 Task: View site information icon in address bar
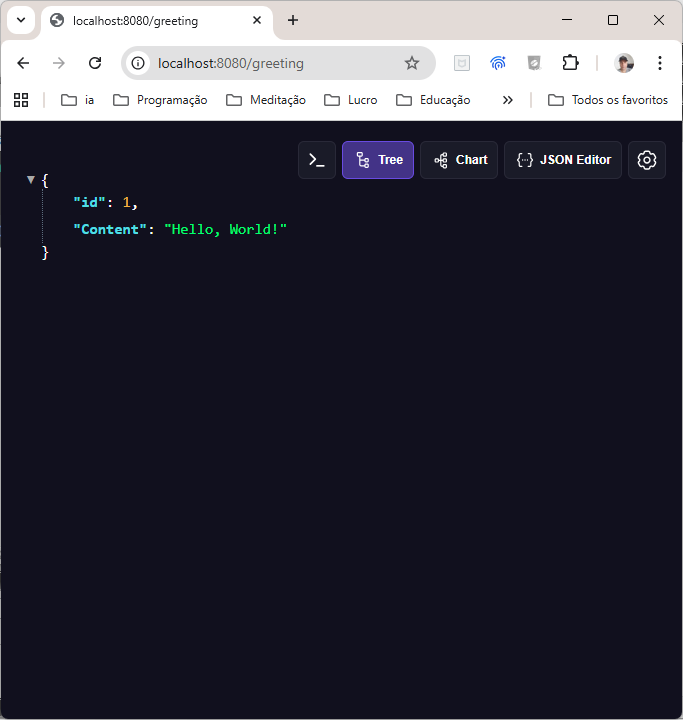[139, 63]
